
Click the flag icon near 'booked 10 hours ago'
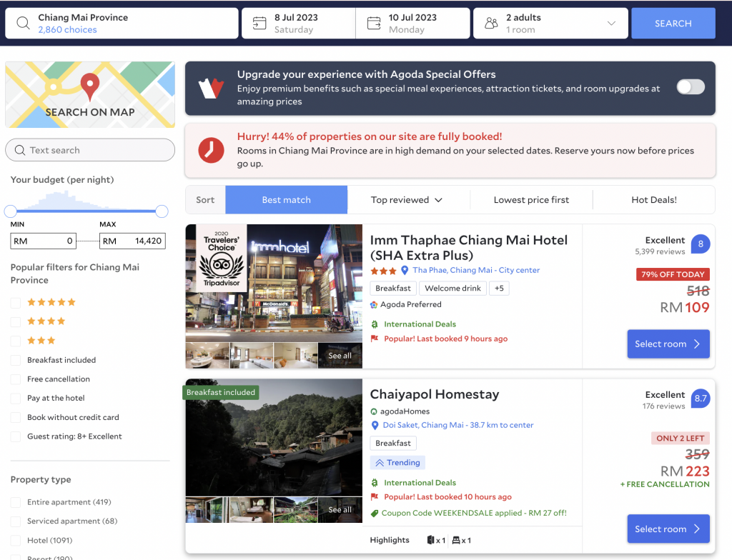[x=374, y=497]
